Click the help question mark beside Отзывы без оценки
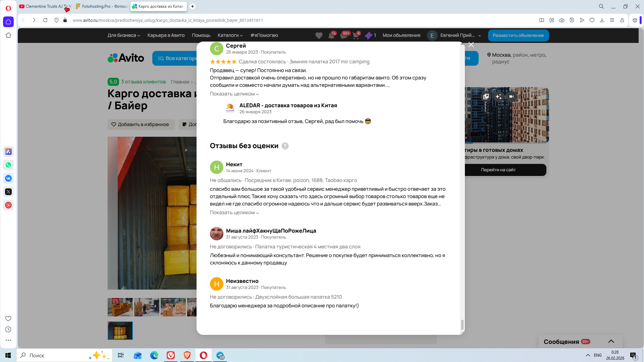Screen dimensions: 644x362 285,146
